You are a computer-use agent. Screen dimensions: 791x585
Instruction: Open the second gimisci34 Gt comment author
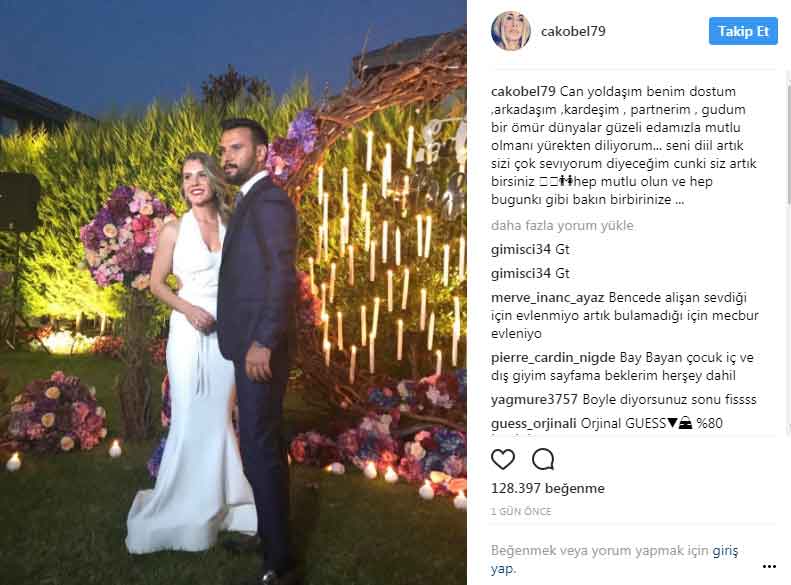click(521, 273)
